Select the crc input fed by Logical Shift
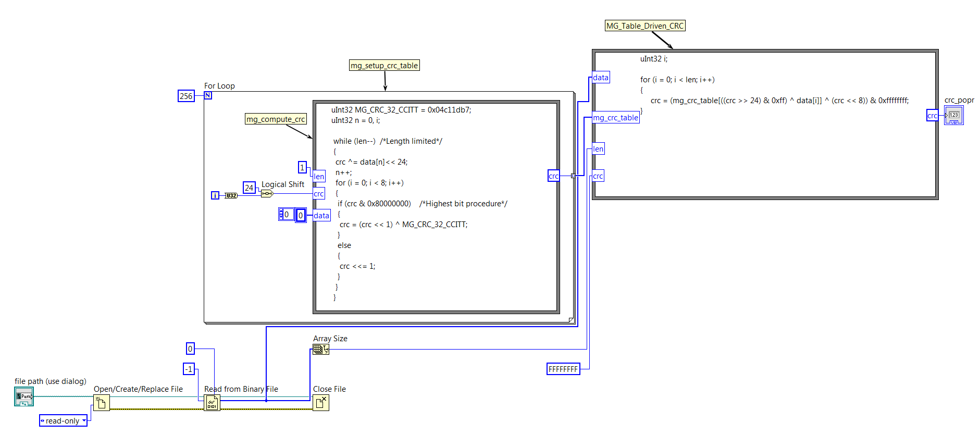 tap(319, 194)
